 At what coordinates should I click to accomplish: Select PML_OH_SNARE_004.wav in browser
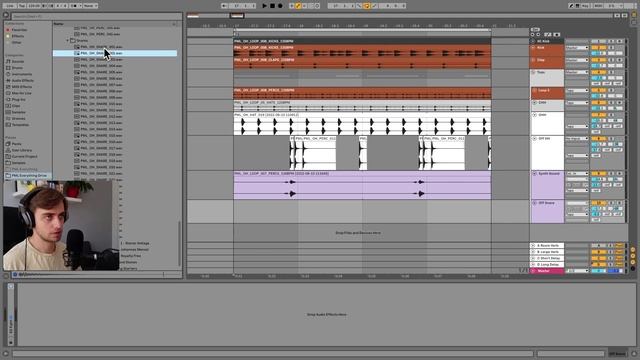click(x=101, y=66)
